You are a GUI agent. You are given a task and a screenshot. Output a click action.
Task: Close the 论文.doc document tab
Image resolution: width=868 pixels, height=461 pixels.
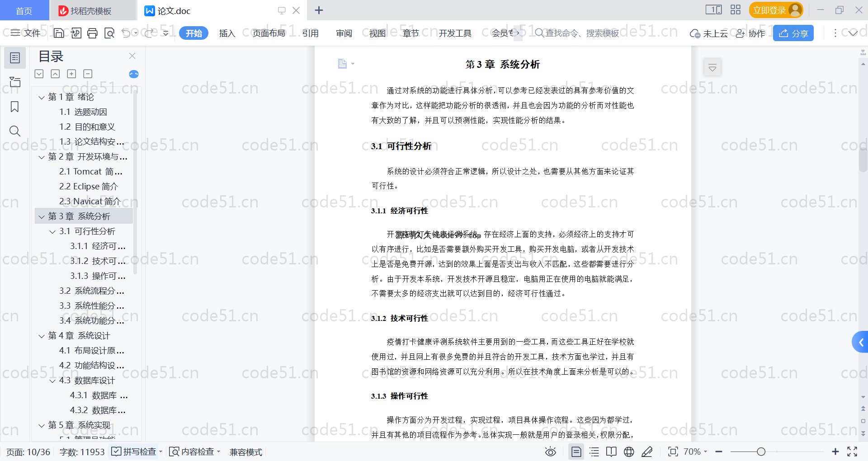pos(296,10)
